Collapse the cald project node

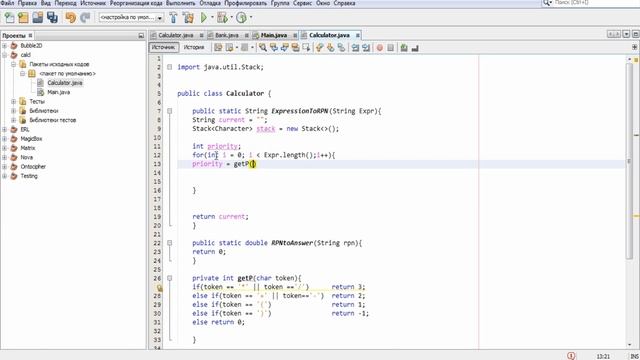tap(4, 55)
